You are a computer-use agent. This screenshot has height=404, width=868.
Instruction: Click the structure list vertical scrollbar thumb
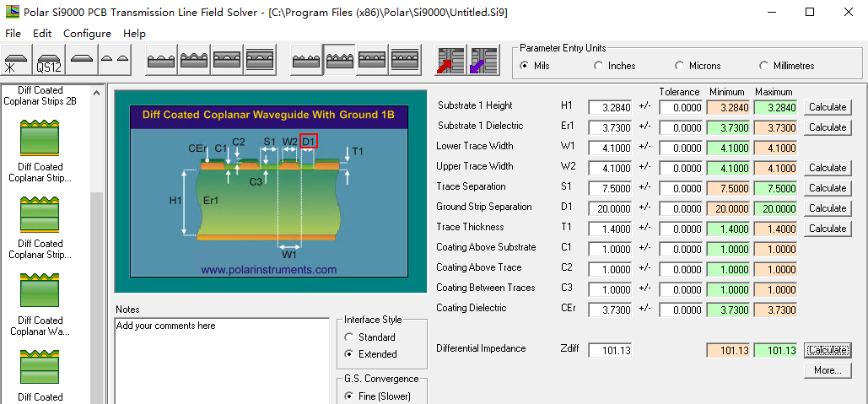coord(96,299)
